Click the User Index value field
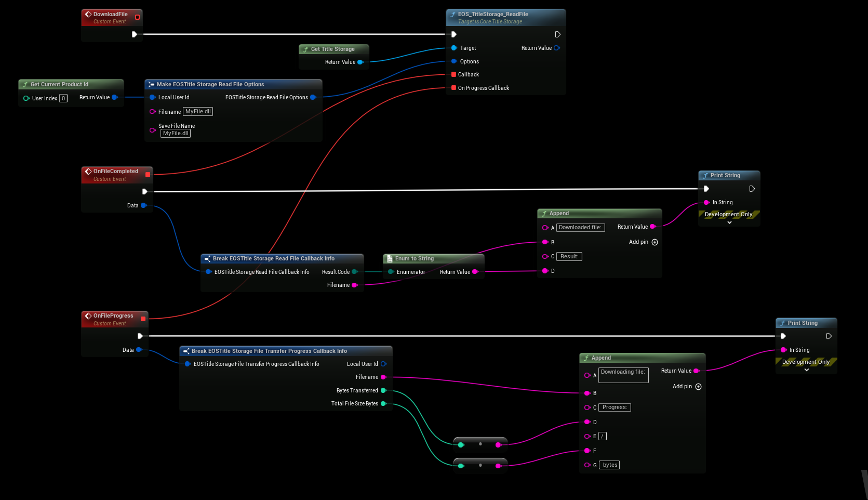Image resolution: width=868 pixels, height=500 pixels. pyautogui.click(x=63, y=98)
